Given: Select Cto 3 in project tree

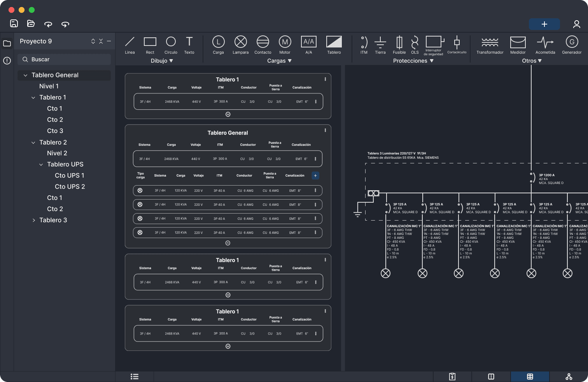Looking at the screenshot, I should pyautogui.click(x=55, y=131).
